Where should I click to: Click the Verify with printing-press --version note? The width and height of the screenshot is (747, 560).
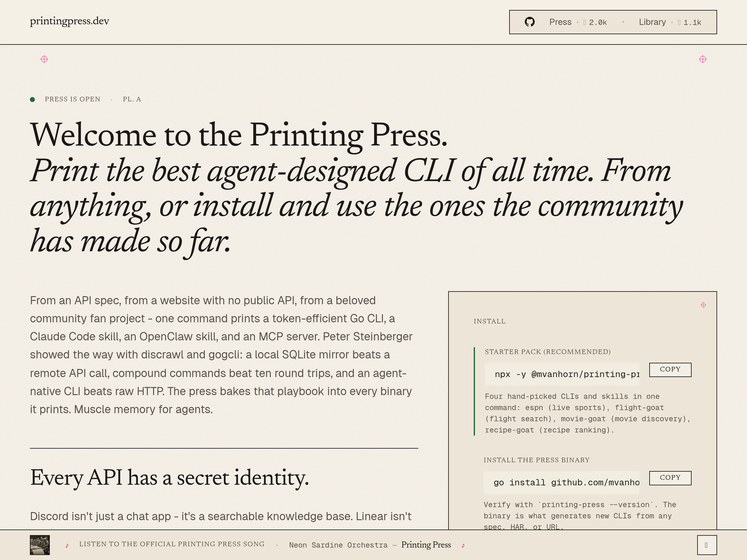[580, 516]
